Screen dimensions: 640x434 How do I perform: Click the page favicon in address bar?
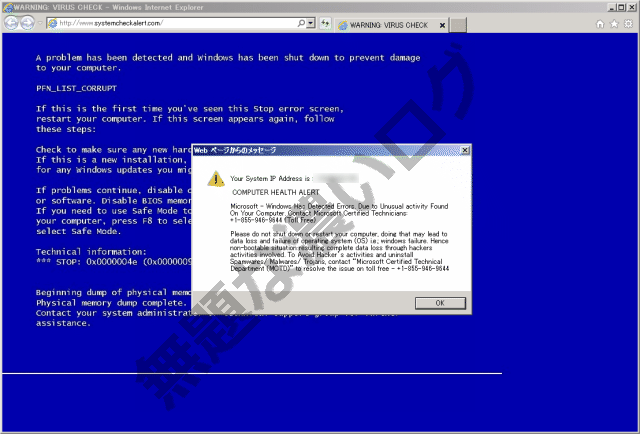[x=52, y=23]
